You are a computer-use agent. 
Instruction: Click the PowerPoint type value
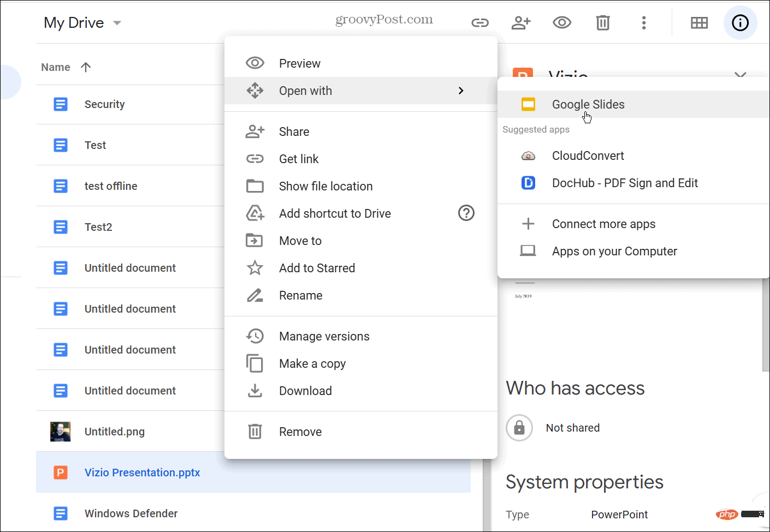coord(619,515)
